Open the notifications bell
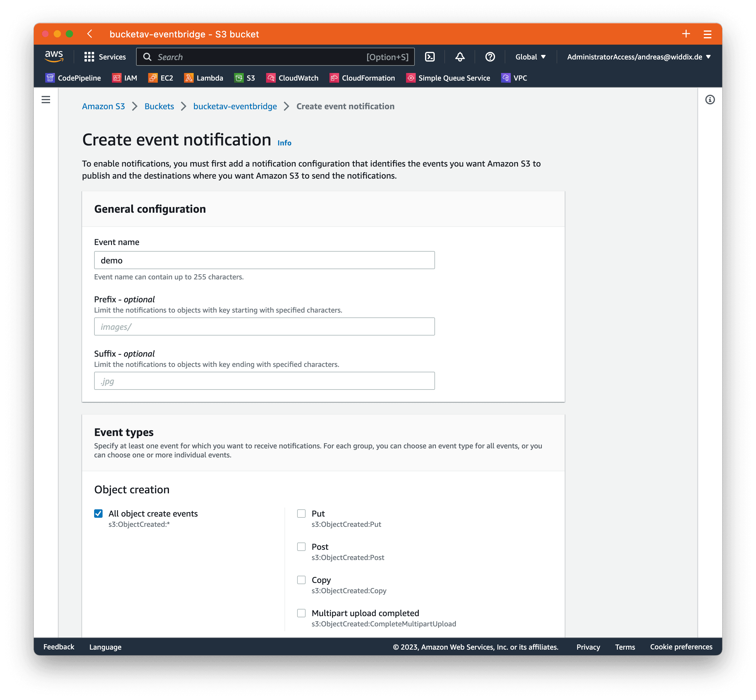Image resolution: width=756 pixels, height=700 pixels. [x=459, y=57]
